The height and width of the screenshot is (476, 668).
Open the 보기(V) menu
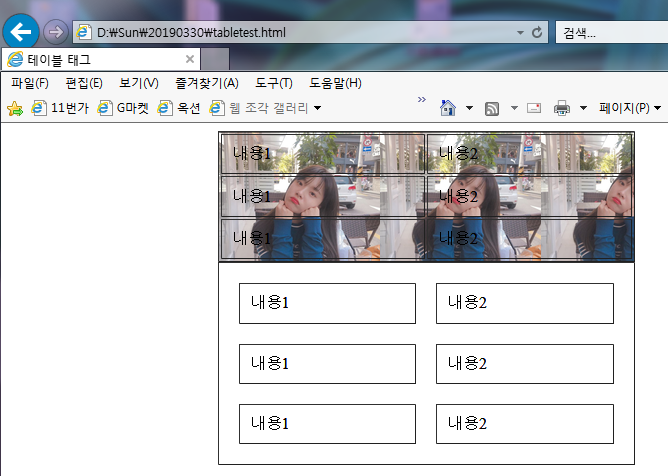point(139,83)
